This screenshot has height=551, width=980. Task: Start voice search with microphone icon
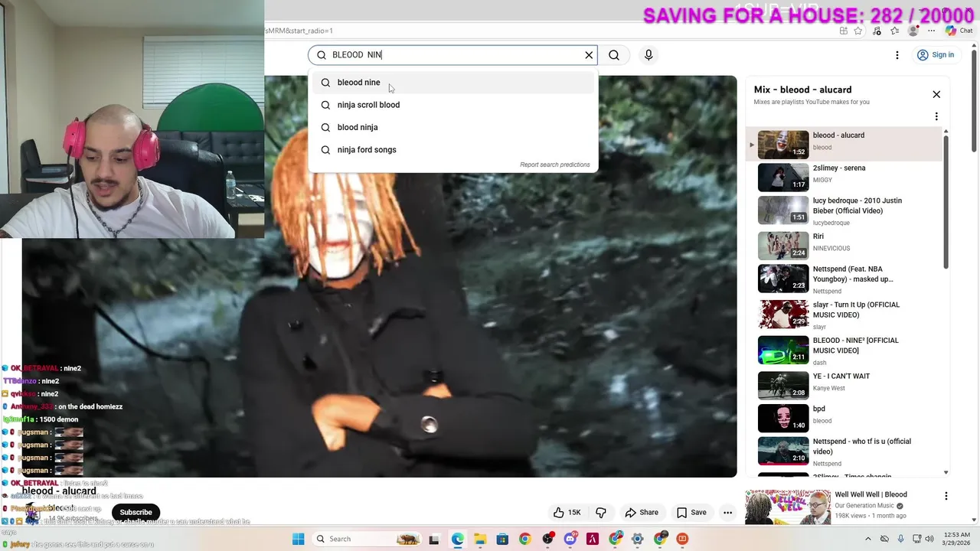pyautogui.click(x=648, y=55)
